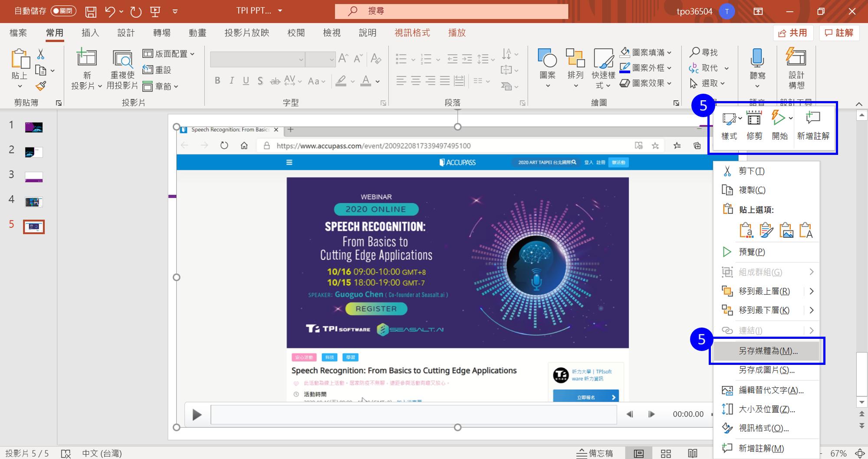
Task: Select normal view icon in status bar
Action: (638, 453)
